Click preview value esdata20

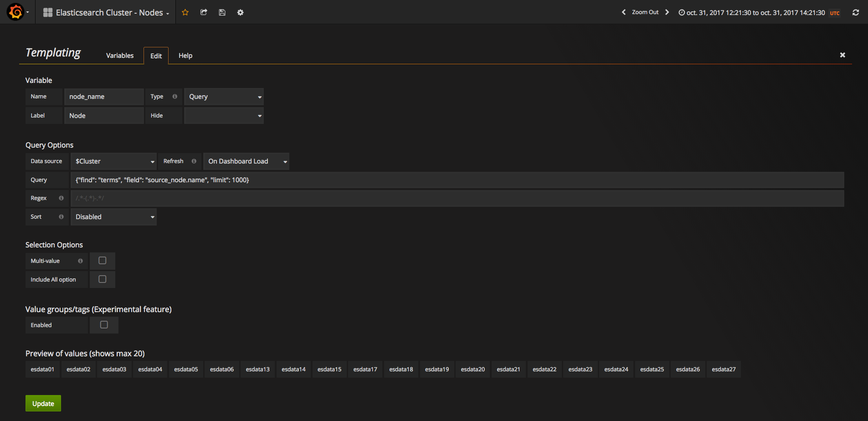click(473, 370)
